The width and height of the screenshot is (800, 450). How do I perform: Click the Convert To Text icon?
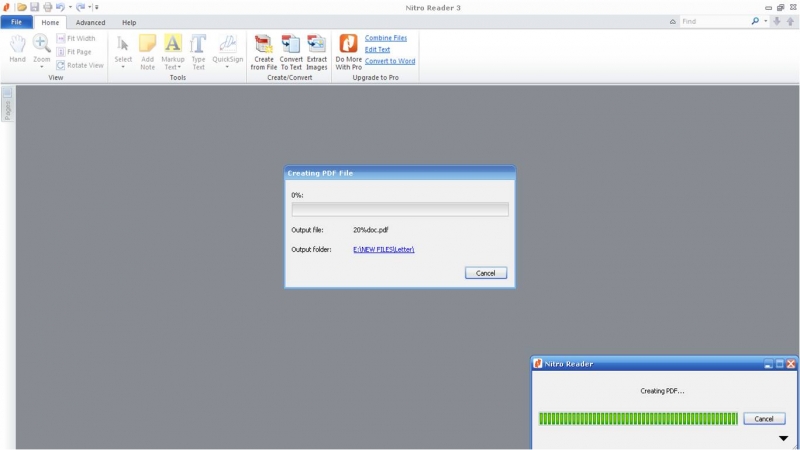pos(291,44)
